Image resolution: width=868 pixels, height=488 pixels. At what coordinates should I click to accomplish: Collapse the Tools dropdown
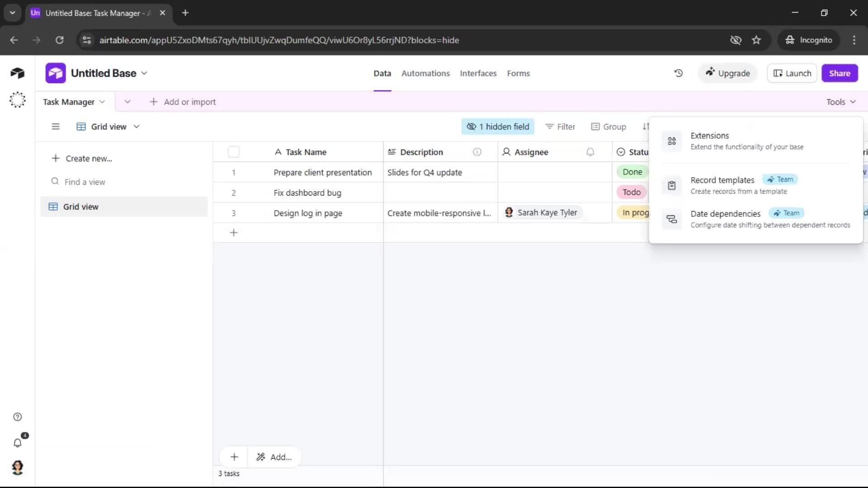[x=841, y=102]
